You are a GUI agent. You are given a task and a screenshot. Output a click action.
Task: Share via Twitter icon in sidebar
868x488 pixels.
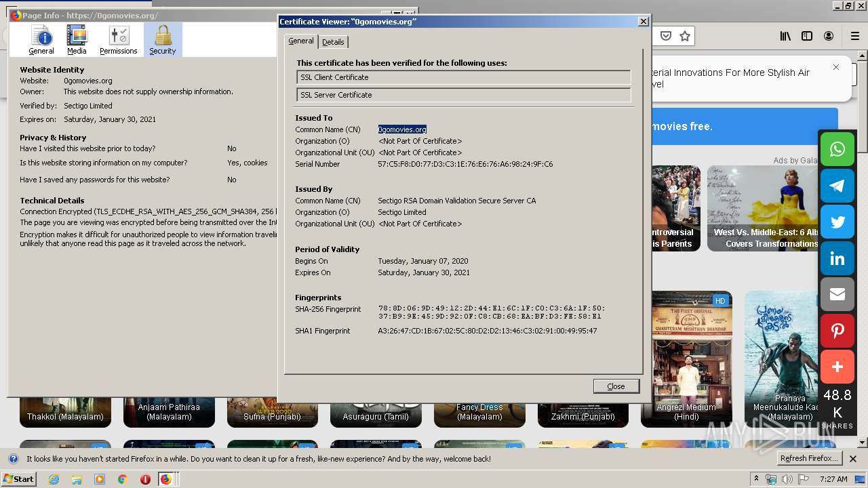(837, 222)
